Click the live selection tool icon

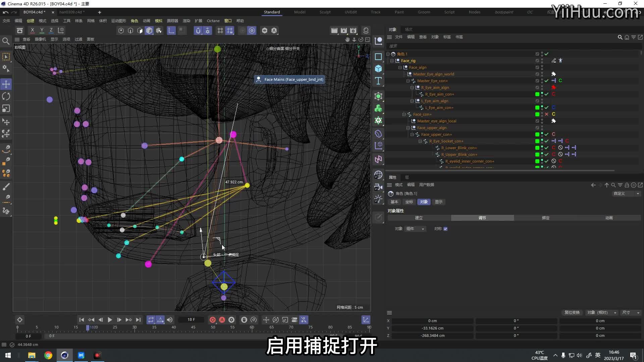tap(6, 57)
